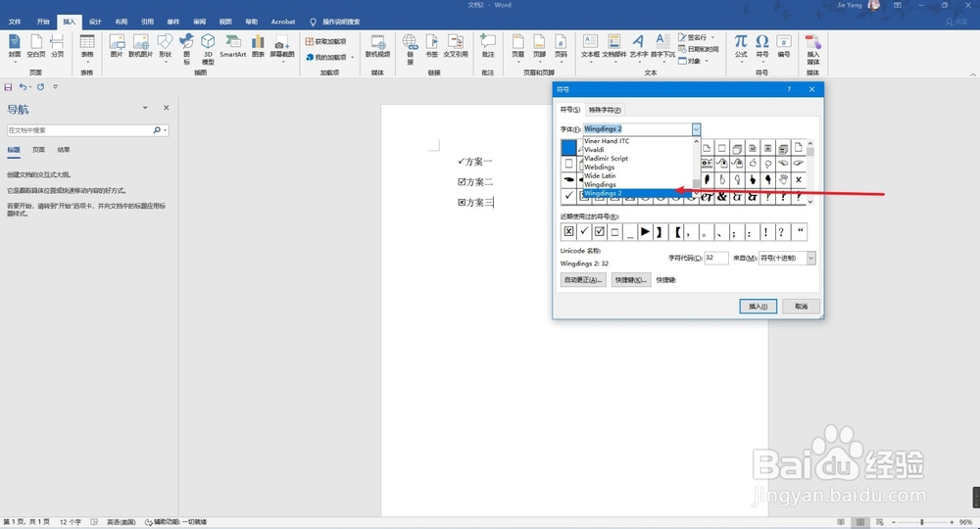Insert a bookmark (书签)

pyautogui.click(x=432, y=46)
